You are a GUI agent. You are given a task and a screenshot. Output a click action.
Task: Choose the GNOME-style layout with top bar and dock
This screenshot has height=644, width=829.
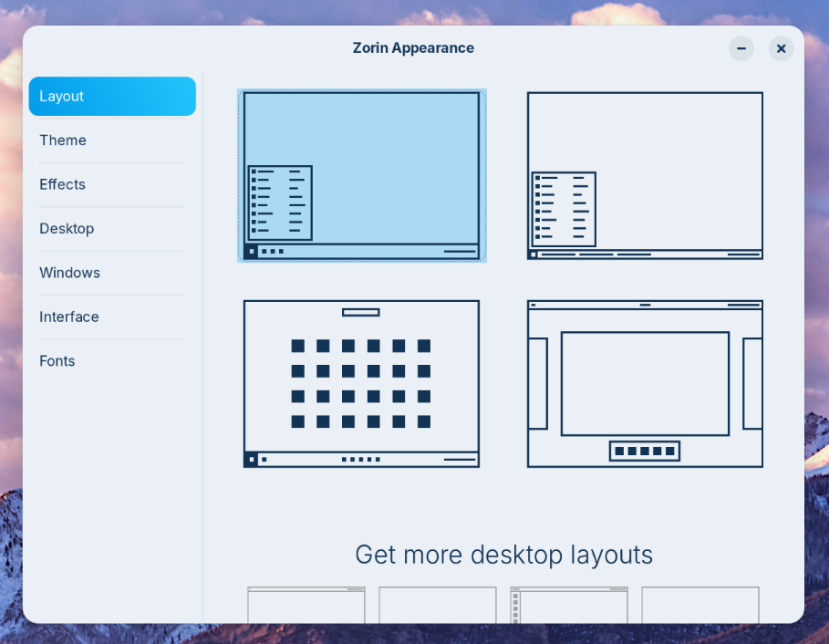pyautogui.click(x=645, y=384)
